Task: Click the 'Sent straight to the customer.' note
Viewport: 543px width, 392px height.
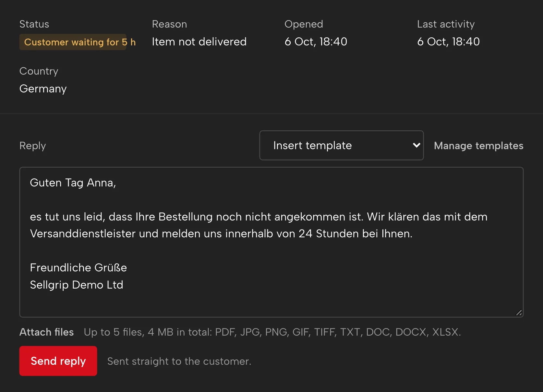Action: (x=179, y=361)
